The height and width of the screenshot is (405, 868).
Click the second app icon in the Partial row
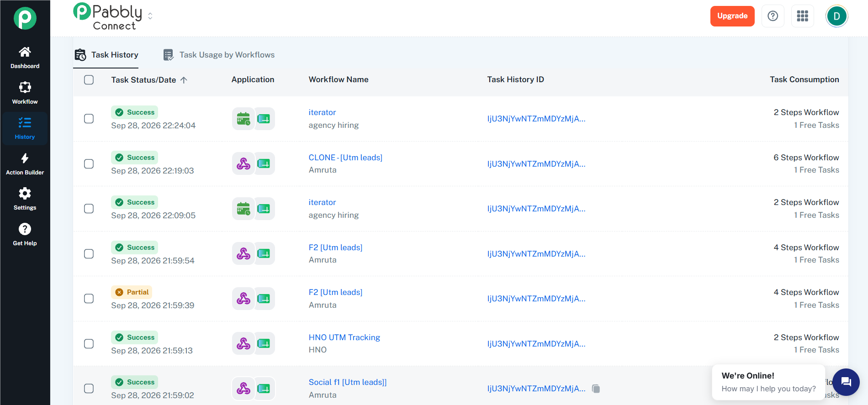point(264,299)
